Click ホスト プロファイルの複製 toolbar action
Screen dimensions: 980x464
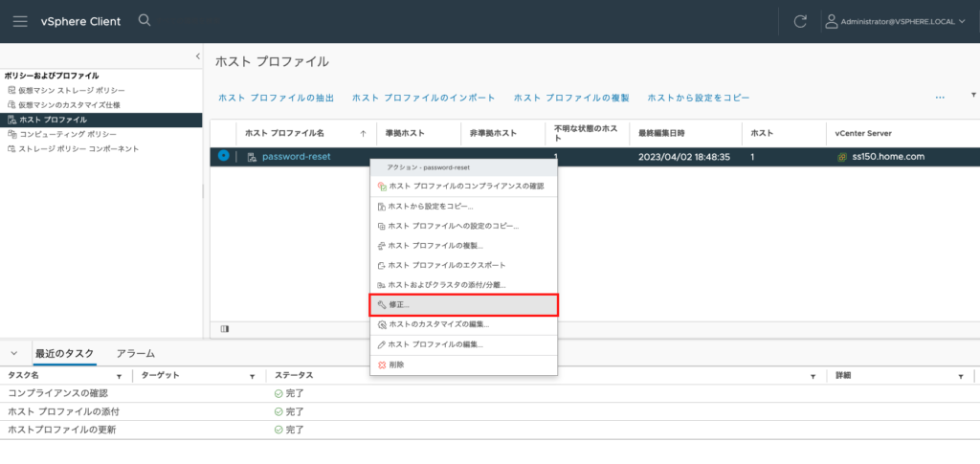pyautogui.click(x=571, y=98)
